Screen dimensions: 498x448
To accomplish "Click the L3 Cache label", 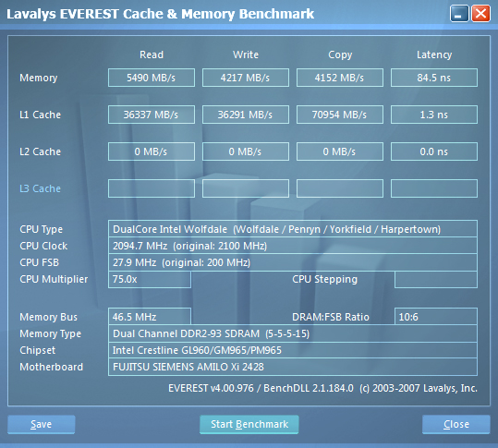I will (40, 188).
